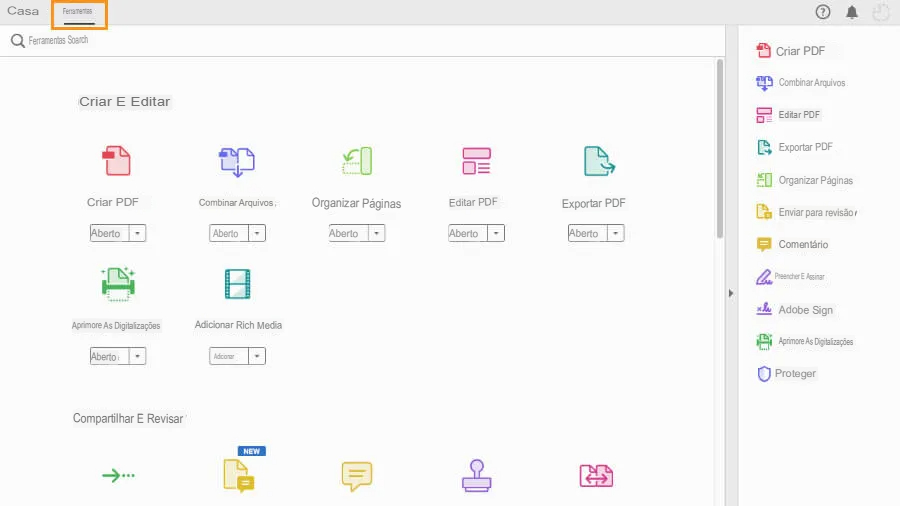Open the Aprimore As Digitalizações scanner icon in grid

(x=118, y=284)
